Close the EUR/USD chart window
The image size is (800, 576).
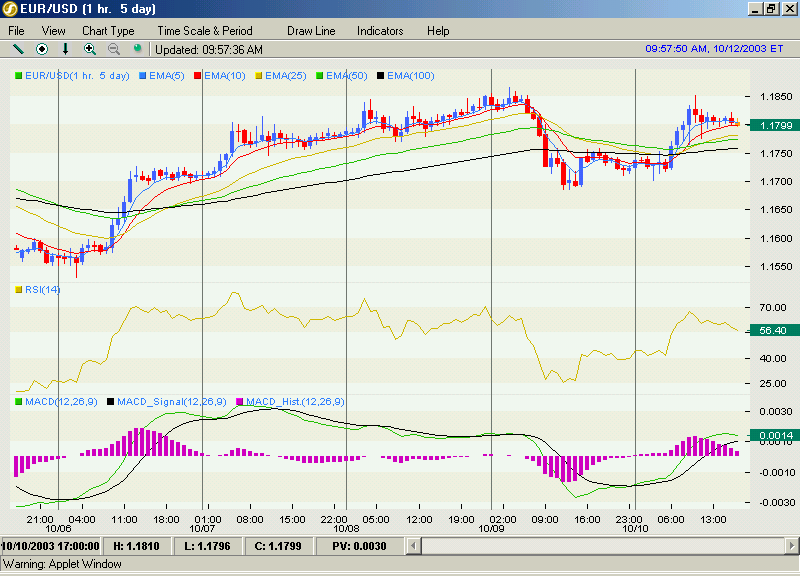click(x=789, y=9)
